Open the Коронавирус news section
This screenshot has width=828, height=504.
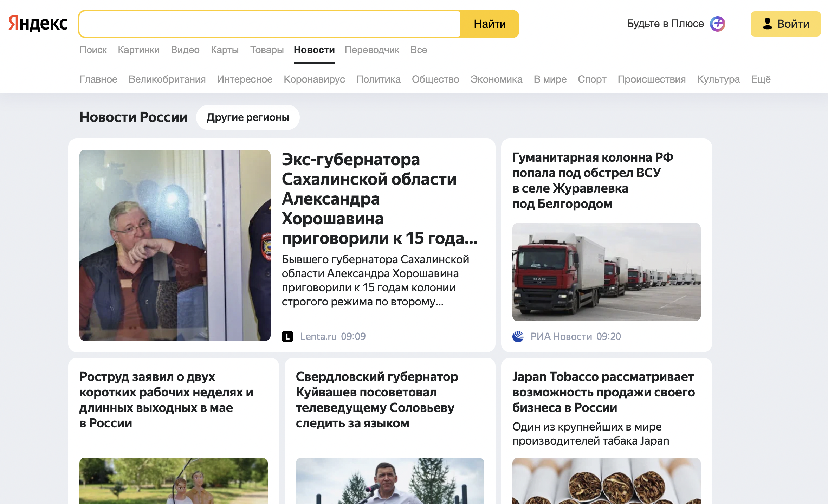(314, 79)
